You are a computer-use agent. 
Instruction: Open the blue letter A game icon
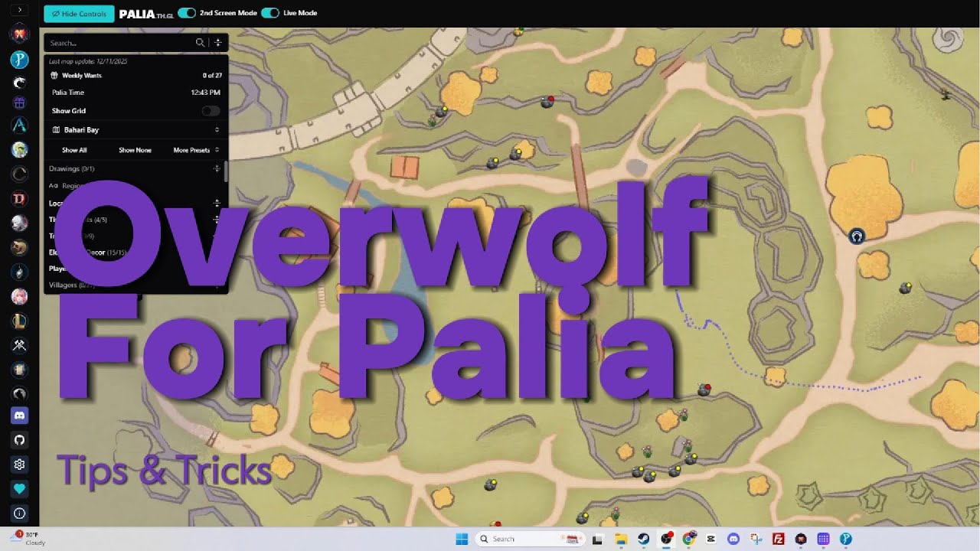click(x=19, y=125)
